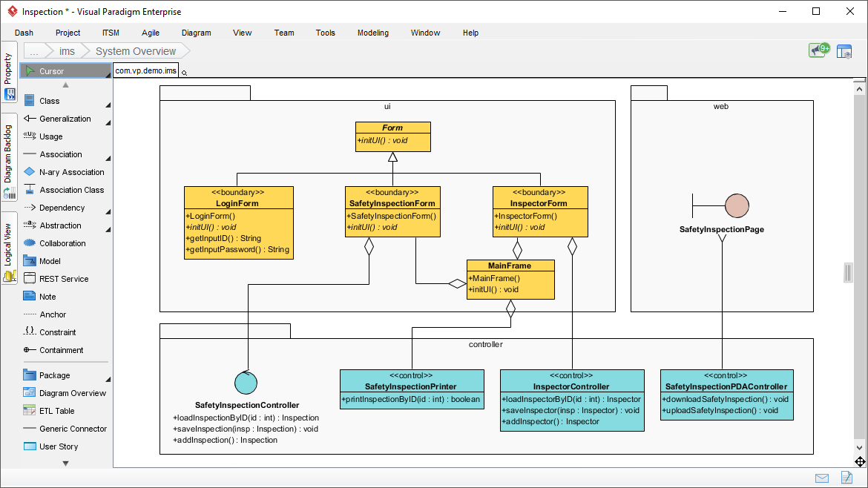Select the Cursor tool in palette
The height and width of the screenshot is (488, 868).
point(65,70)
